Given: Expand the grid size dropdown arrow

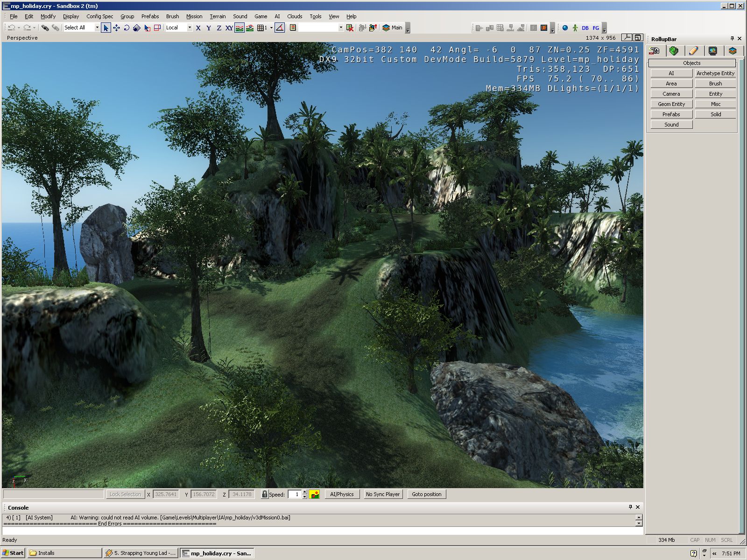Looking at the screenshot, I should click(271, 28).
